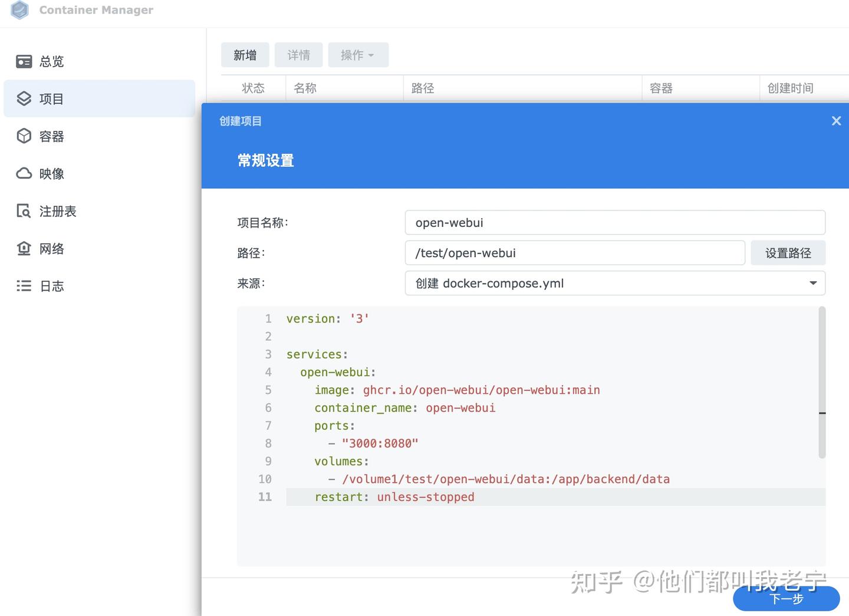Click the 网络 network house icon
Screen dimensions: 849x616
[x=24, y=248]
